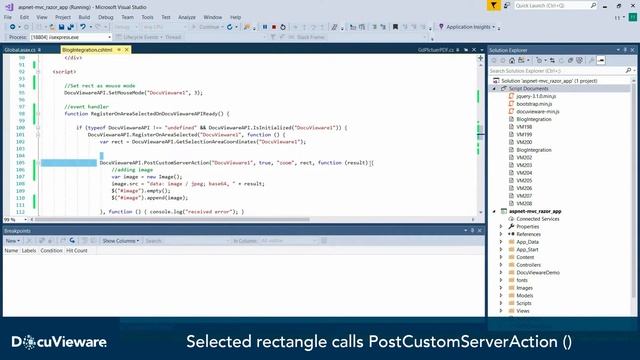Pause debugging with Break All
The image size is (640, 360).
click(265, 27)
